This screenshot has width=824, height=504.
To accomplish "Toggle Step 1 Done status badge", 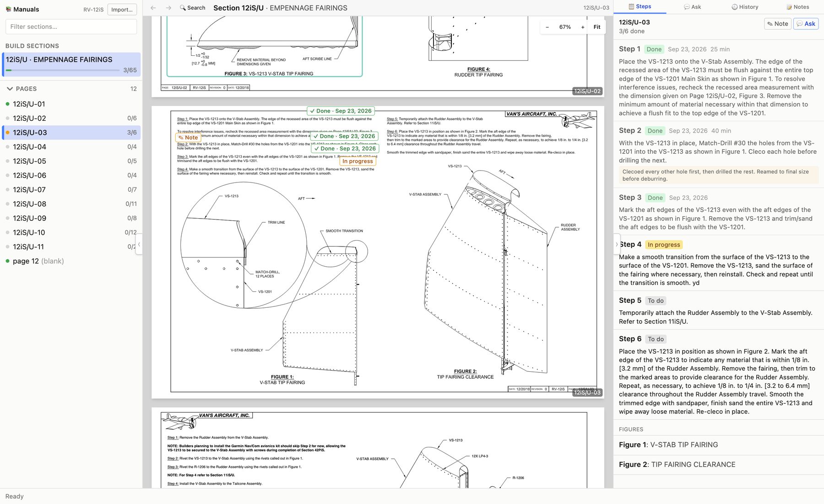I will (654, 49).
